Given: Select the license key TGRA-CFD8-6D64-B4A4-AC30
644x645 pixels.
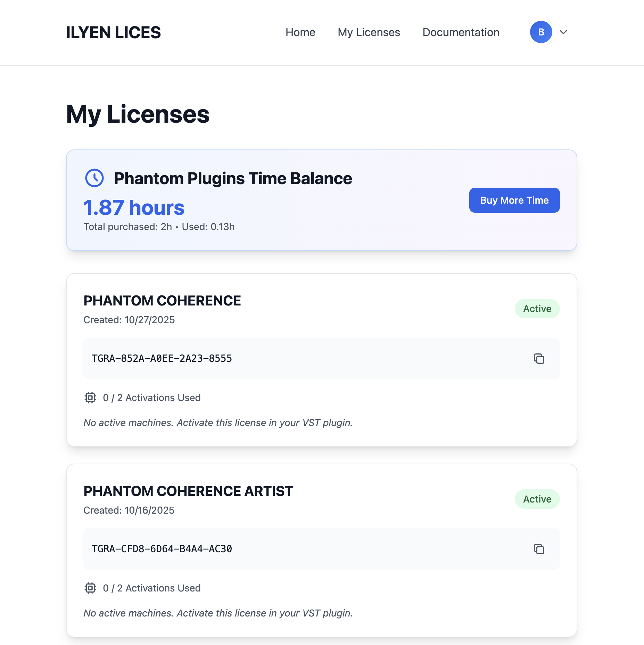Looking at the screenshot, I should point(162,549).
